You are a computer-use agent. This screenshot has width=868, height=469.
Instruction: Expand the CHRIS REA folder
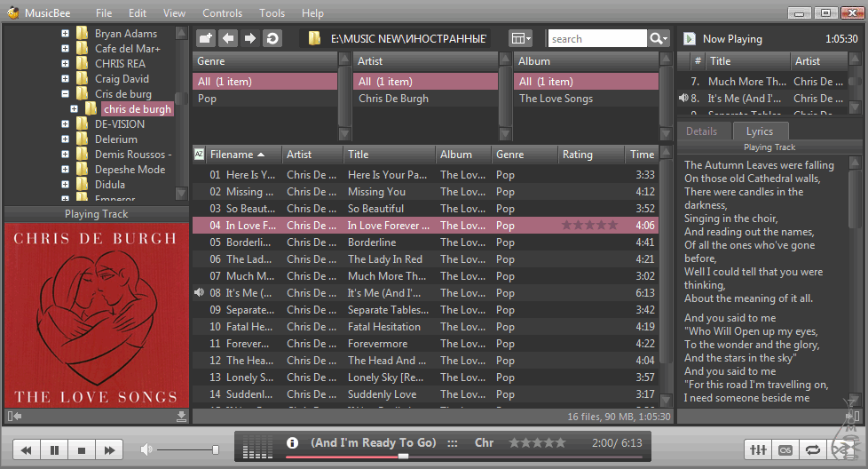[x=66, y=63]
